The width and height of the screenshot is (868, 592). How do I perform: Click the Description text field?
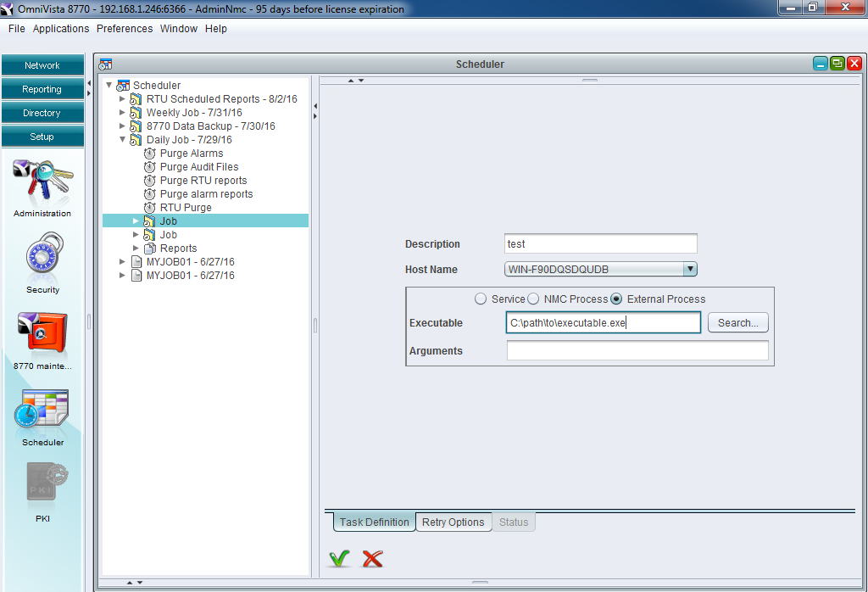(601, 243)
